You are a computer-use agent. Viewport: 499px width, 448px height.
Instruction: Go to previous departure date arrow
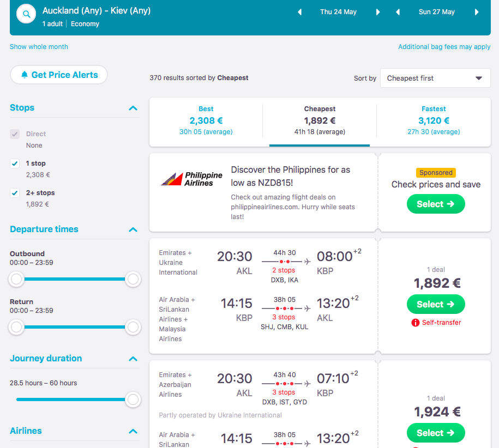click(299, 12)
